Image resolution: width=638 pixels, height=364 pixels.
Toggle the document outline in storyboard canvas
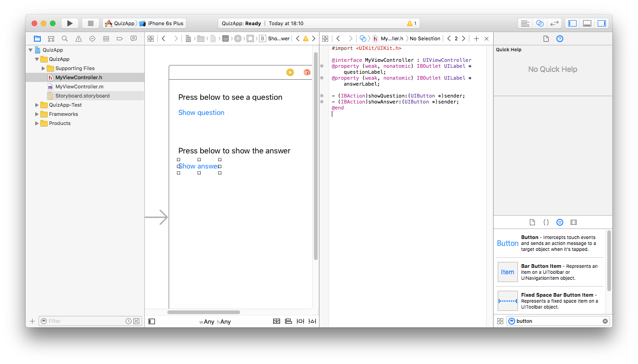tap(152, 321)
